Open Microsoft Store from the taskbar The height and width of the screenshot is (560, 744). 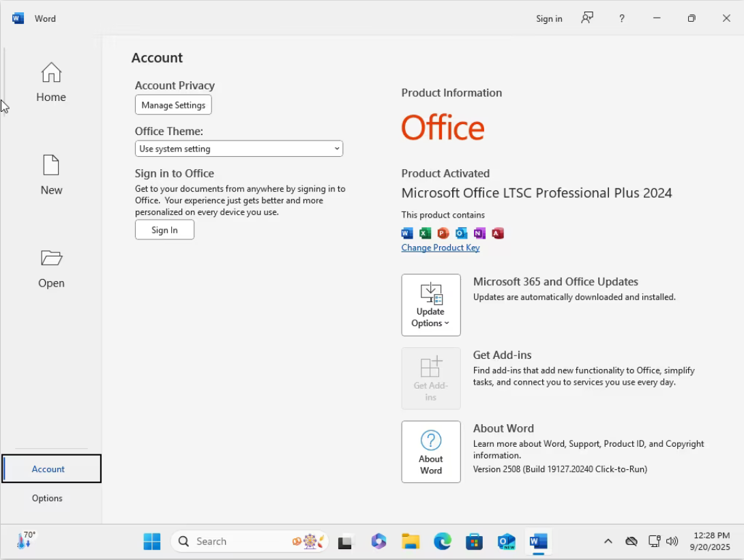474,542
